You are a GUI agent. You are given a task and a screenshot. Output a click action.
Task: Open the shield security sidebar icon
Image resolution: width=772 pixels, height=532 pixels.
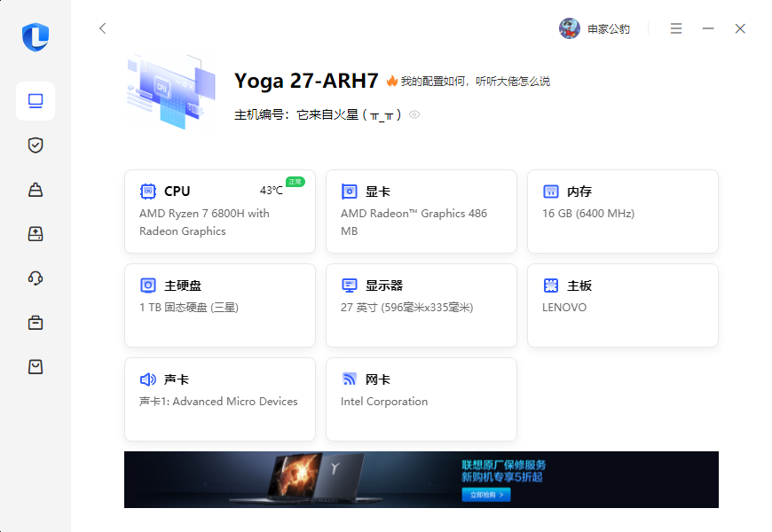[x=35, y=145]
